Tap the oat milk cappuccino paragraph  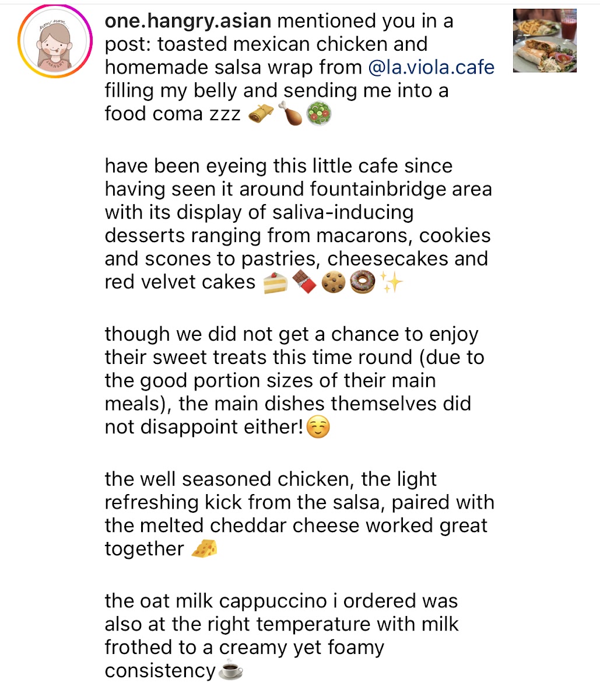coord(280,624)
